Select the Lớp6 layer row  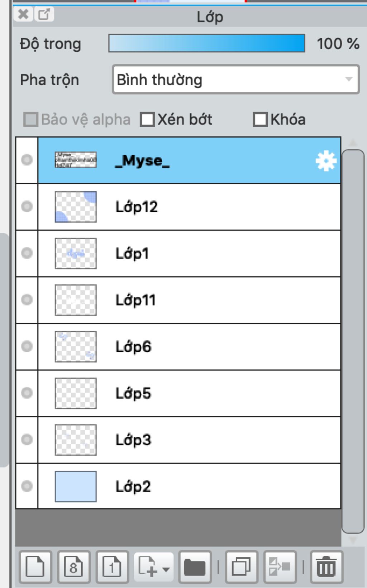click(x=215, y=347)
